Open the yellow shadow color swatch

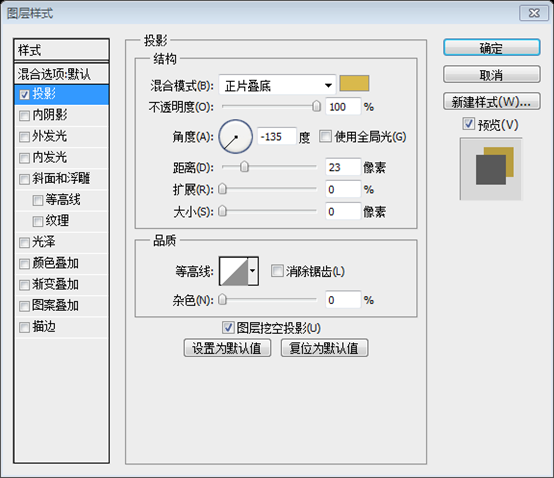point(354,83)
